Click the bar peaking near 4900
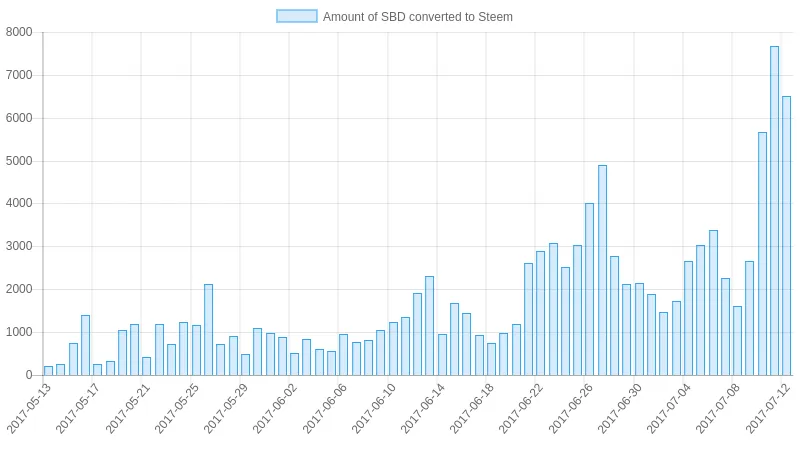This screenshot has width=800, height=450. (x=602, y=270)
